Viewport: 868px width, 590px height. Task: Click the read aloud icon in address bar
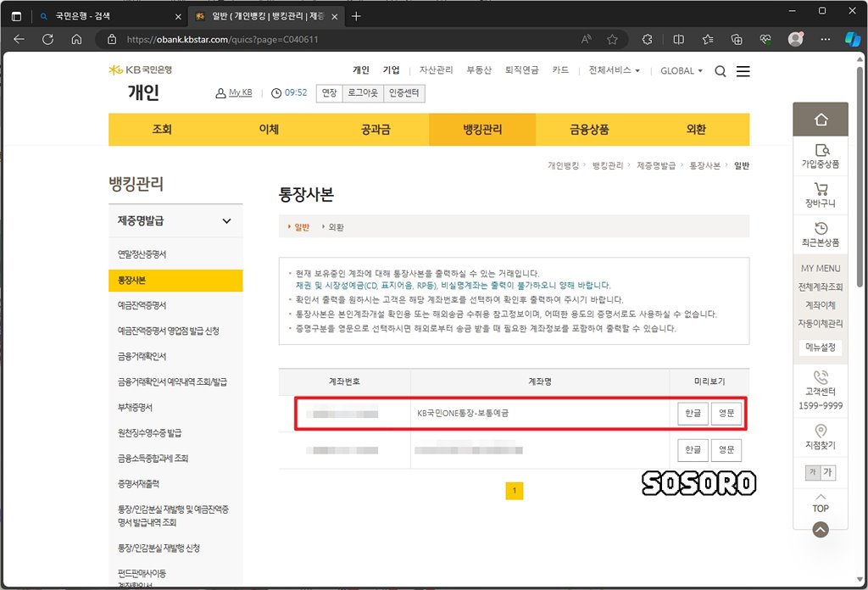click(x=586, y=39)
